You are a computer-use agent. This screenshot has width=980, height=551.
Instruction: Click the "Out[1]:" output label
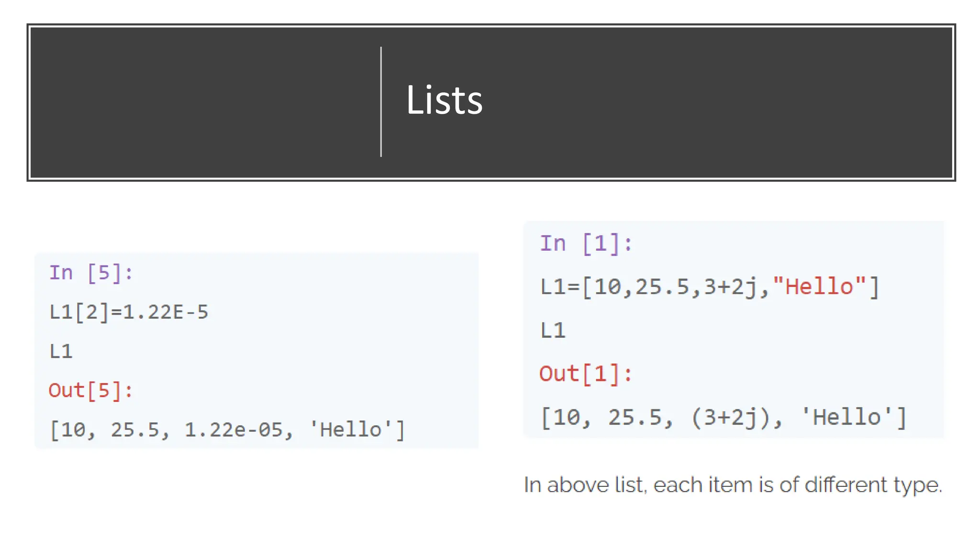[586, 374]
